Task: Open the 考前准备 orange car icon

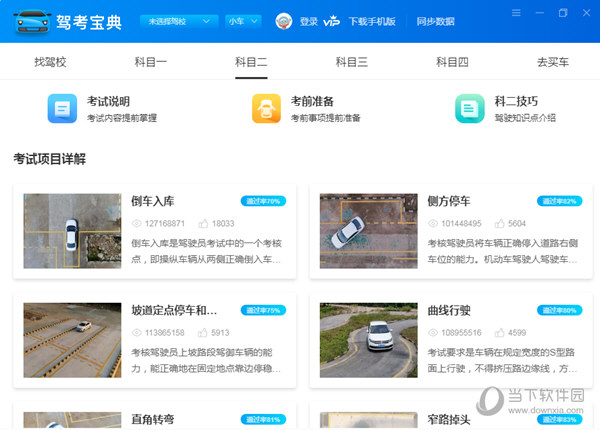Action: tap(266, 109)
